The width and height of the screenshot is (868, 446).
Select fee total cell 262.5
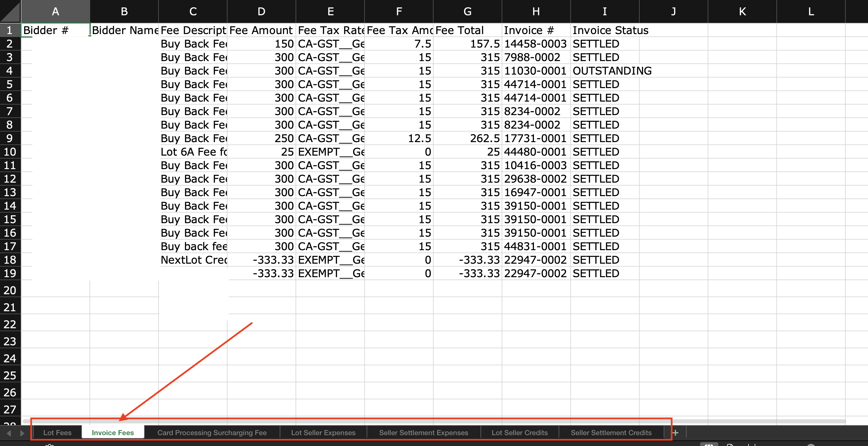point(467,138)
